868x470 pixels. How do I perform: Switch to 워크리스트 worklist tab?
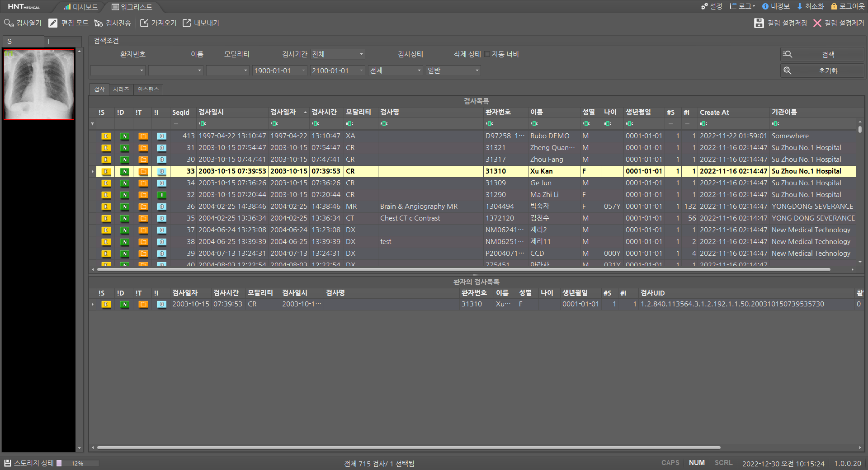tap(132, 7)
